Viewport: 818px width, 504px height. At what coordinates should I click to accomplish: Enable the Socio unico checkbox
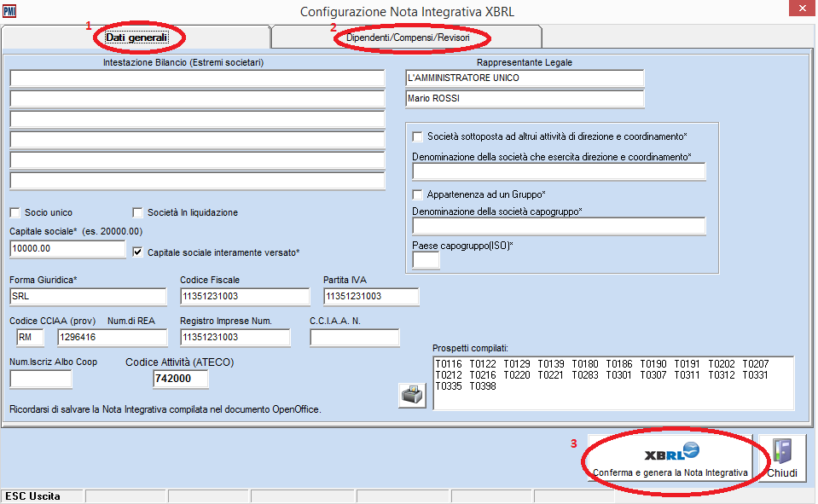[15, 212]
